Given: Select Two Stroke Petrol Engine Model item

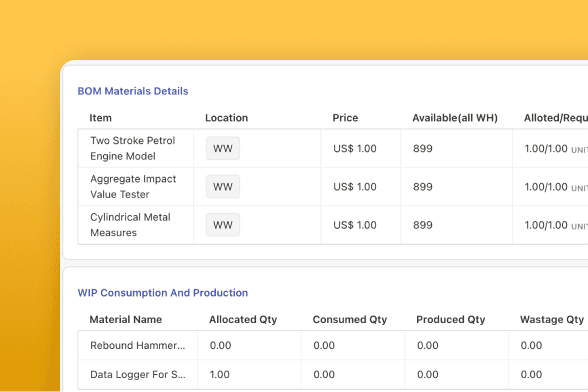Looking at the screenshot, I should [133, 149].
